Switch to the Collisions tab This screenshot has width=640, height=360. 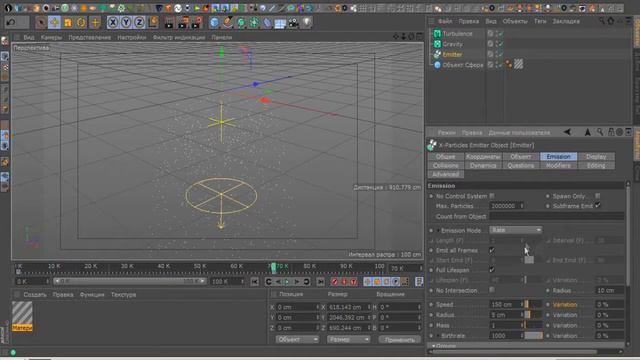click(x=445, y=165)
